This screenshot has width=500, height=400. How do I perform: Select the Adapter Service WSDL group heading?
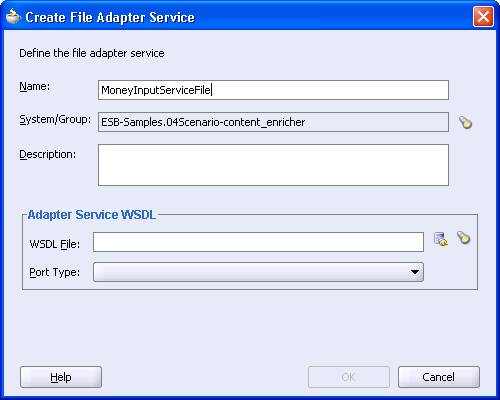pos(92,215)
